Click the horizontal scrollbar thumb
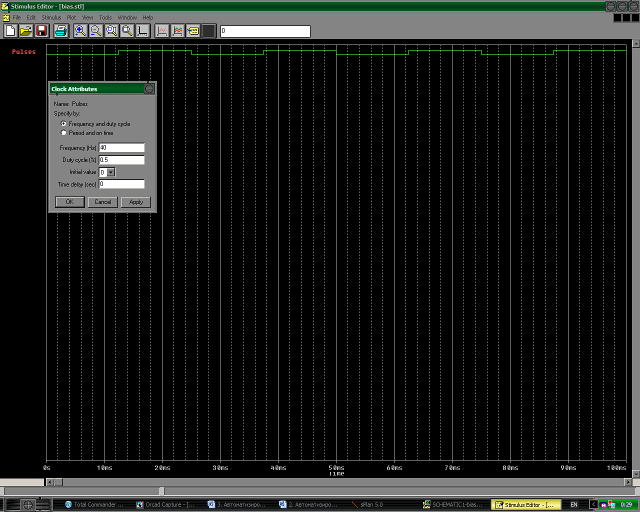The image size is (640, 512). 162,490
